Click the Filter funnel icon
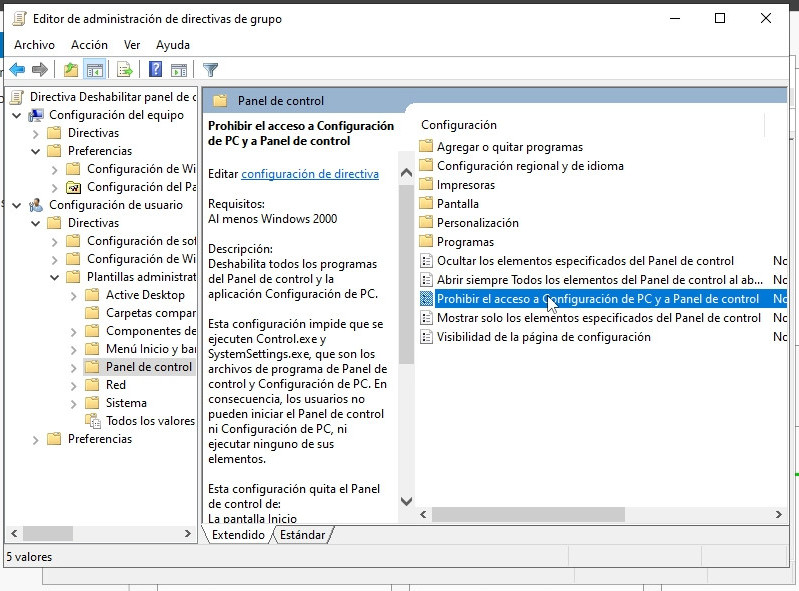The height and width of the screenshot is (591, 799). click(210, 69)
